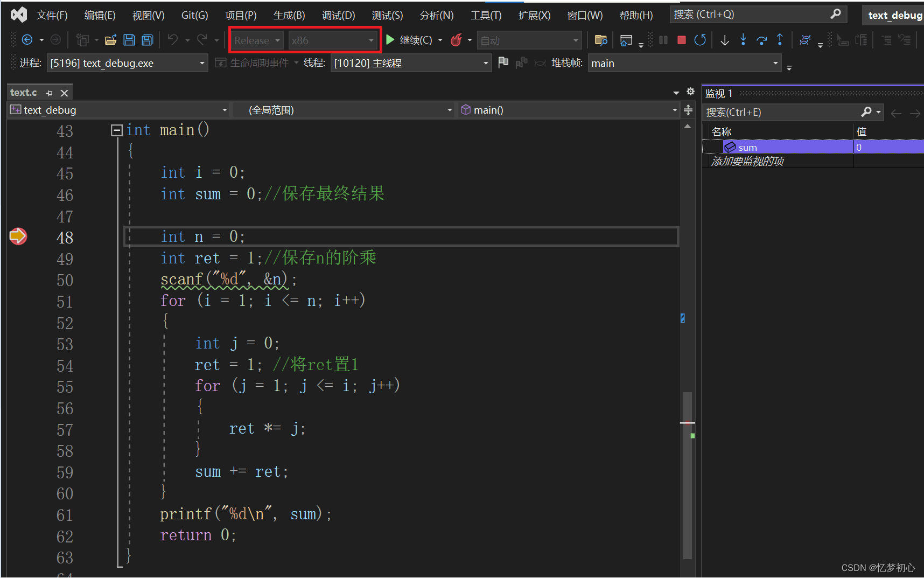This screenshot has width=924, height=578.
Task: Click the Step Out icon
Action: 780,40
